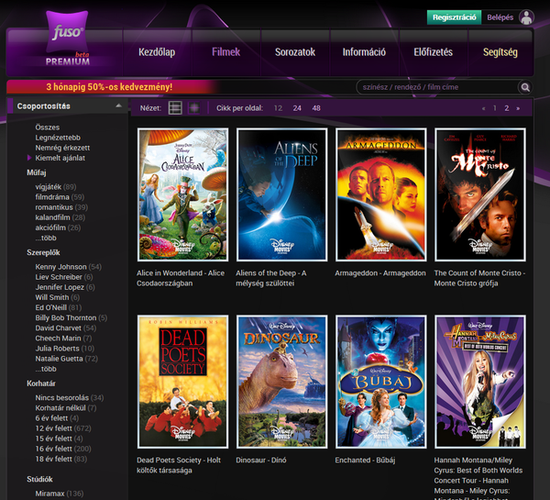Click the fuso Premium logo

67,38
